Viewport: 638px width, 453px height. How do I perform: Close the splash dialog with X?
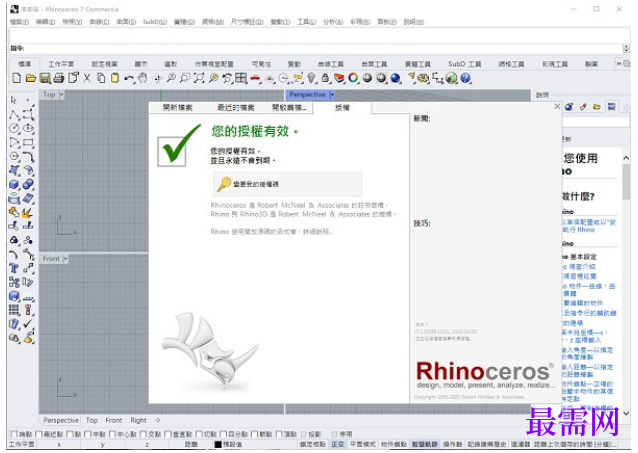(x=557, y=107)
